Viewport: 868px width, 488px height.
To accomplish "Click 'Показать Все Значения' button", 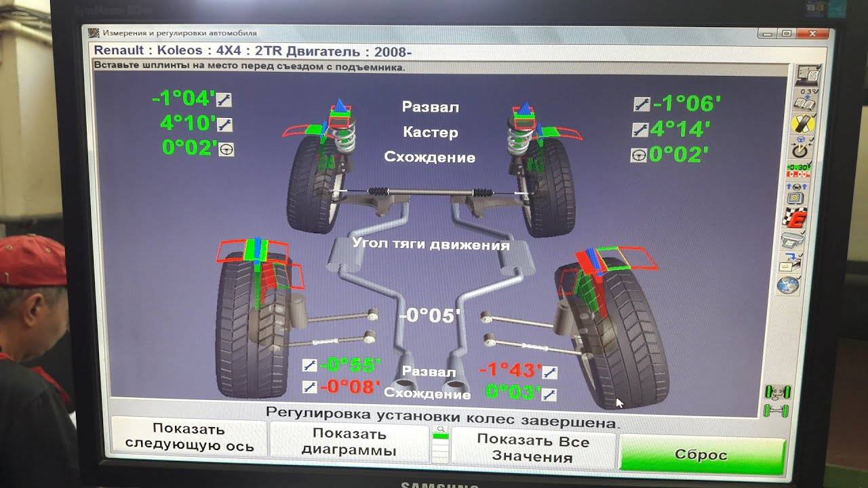I will tap(533, 448).
